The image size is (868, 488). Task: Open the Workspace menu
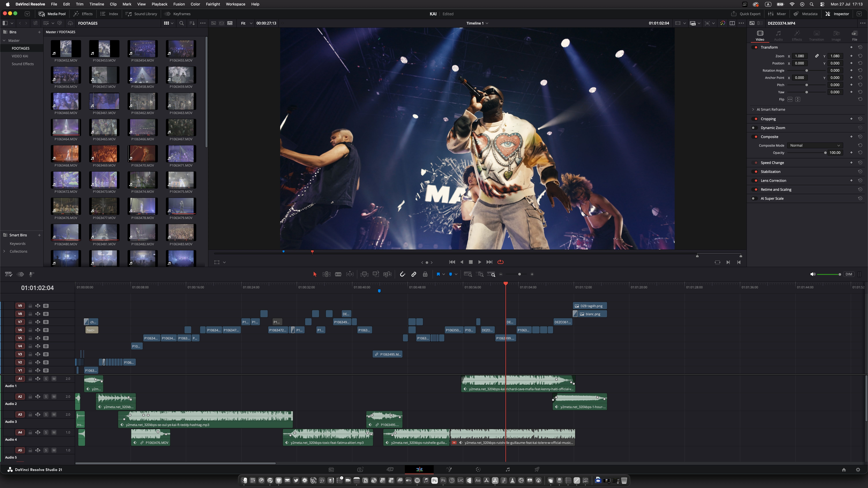(235, 4)
